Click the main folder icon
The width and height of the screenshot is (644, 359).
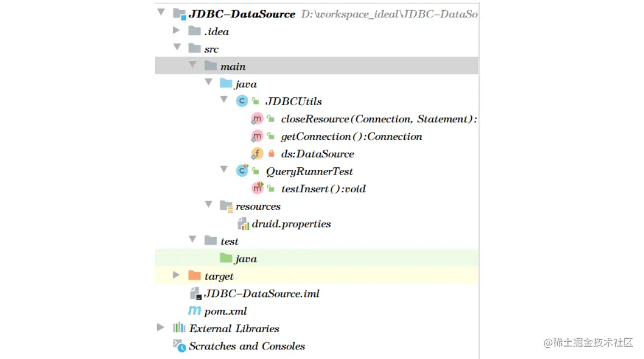coord(210,66)
